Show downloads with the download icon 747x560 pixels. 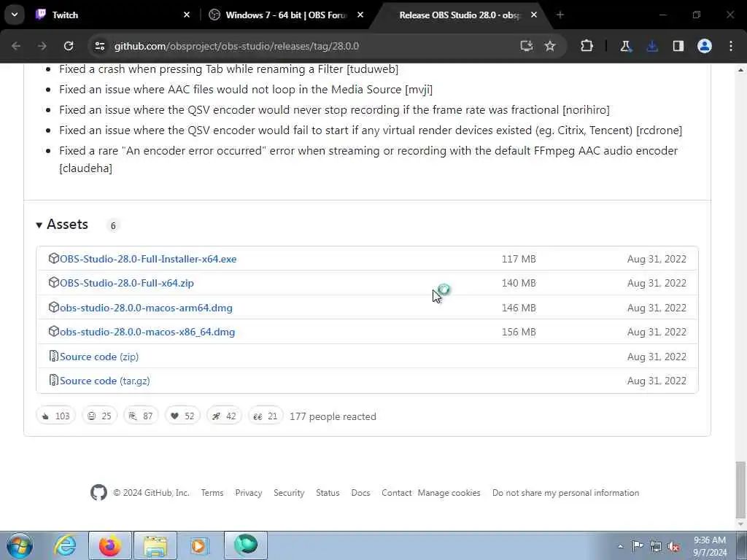(652, 46)
